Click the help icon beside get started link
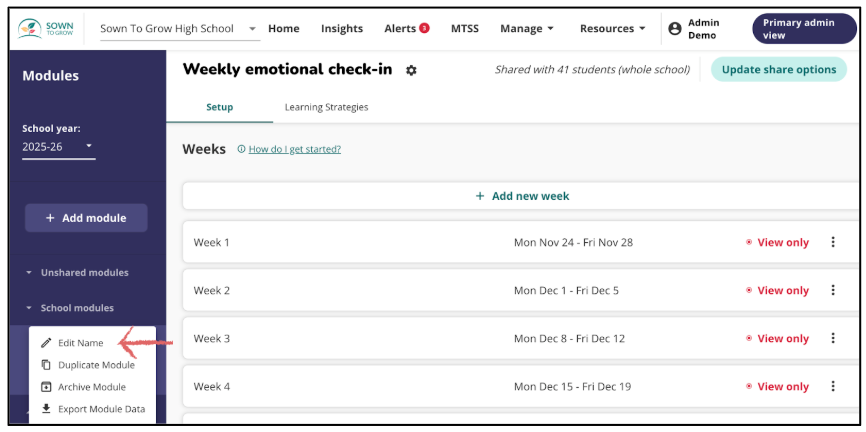The width and height of the screenshot is (866, 432). [x=242, y=149]
